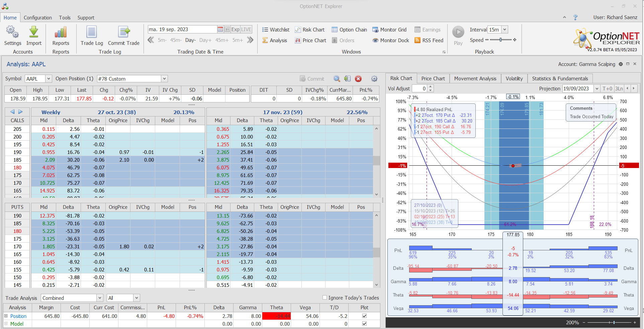The image size is (644, 329).
Task: Step back with the 45m- button
Action: (x=176, y=40)
